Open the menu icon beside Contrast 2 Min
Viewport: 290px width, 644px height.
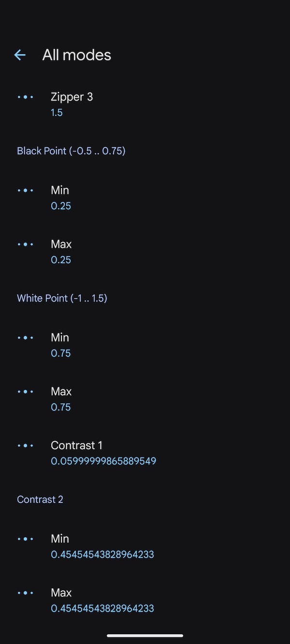pyautogui.click(x=26, y=538)
